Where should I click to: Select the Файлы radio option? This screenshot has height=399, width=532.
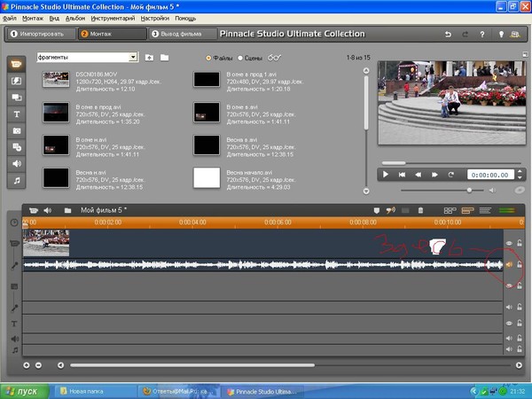[x=208, y=58]
